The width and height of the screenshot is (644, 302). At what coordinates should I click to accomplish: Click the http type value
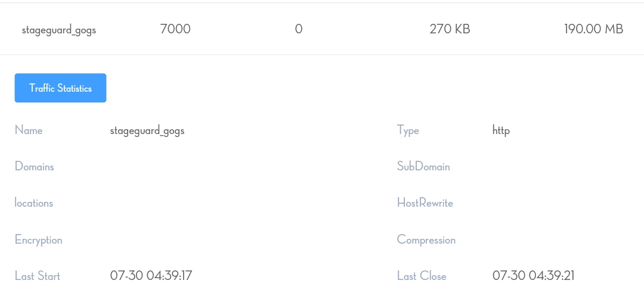coord(501,130)
